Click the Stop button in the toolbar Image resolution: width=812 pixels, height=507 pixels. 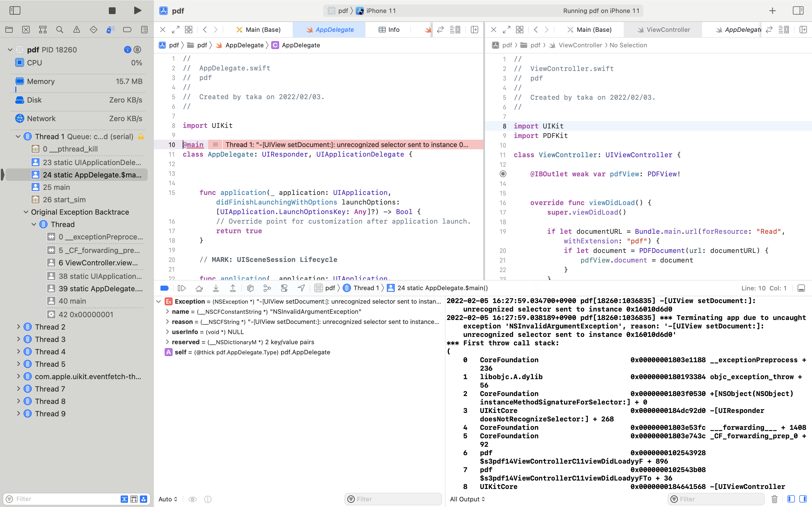click(x=112, y=11)
